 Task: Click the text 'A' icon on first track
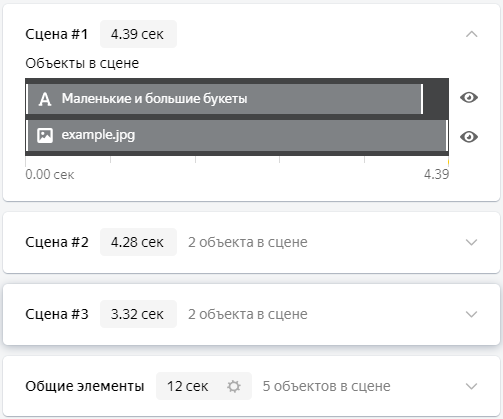pos(45,99)
